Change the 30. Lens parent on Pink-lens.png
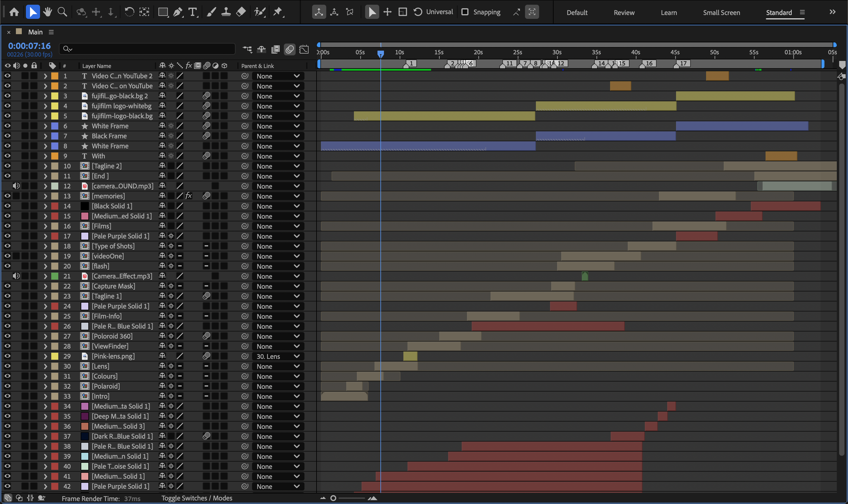This screenshot has height=504, width=848. tap(278, 356)
